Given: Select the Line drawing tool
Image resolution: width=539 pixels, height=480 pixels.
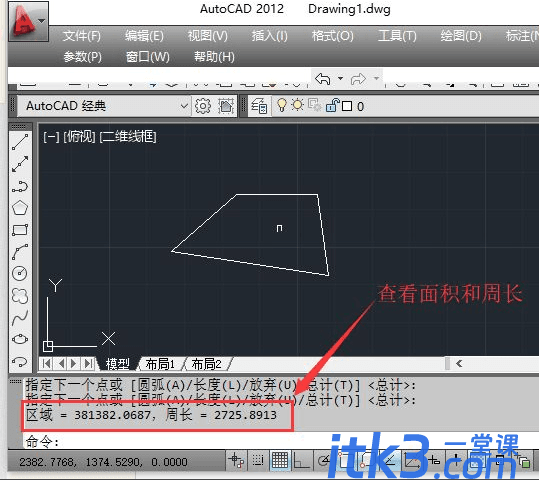Looking at the screenshot, I should tap(20, 142).
